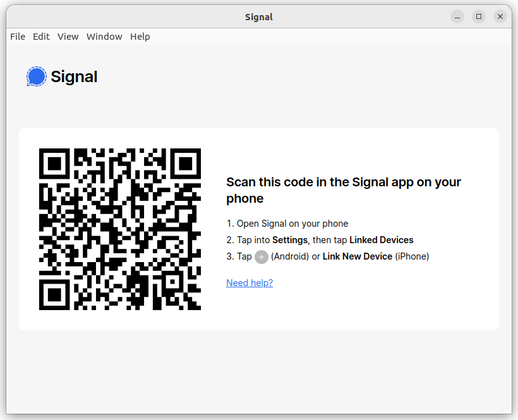Screen dimensions: 518x420
Task: Click the Signal title in the title bar
Action: [259, 17]
